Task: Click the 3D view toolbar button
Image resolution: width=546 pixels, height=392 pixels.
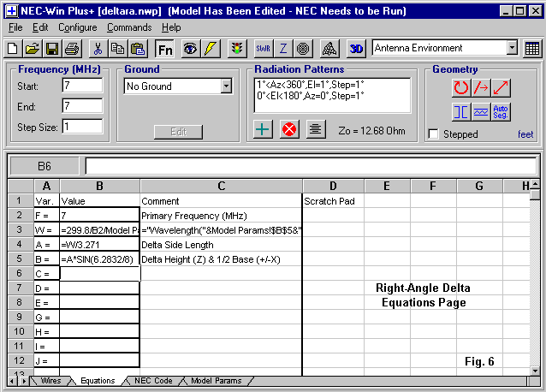Action: click(x=357, y=49)
